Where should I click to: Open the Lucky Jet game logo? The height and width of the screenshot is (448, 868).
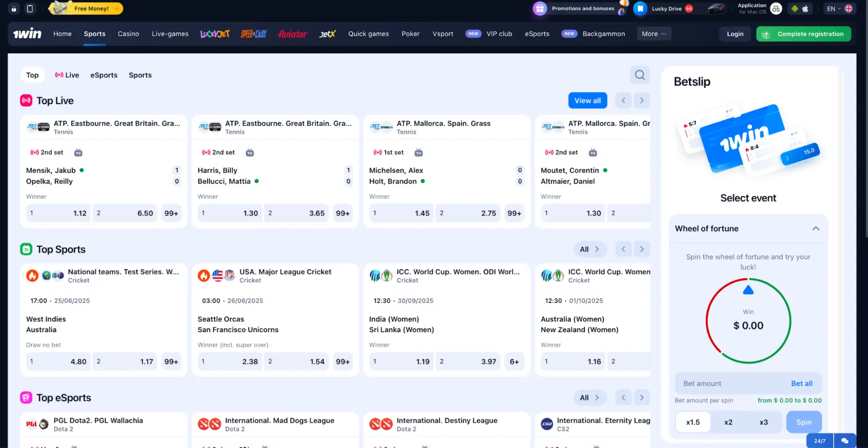[215, 34]
